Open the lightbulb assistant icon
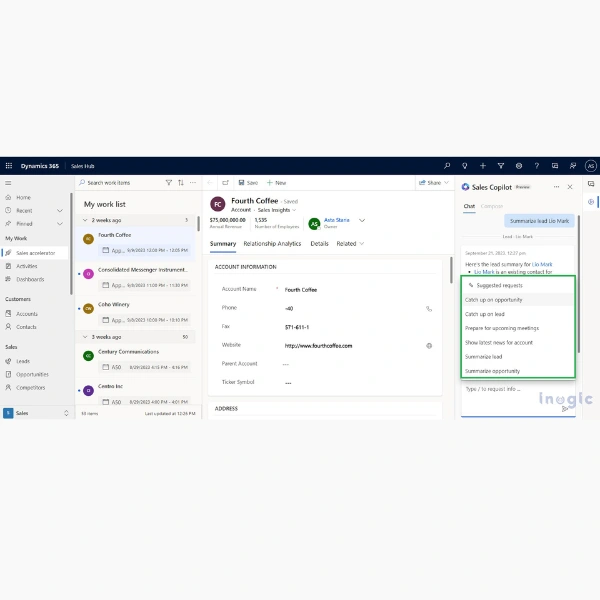This screenshot has width=600, height=600. [465, 166]
